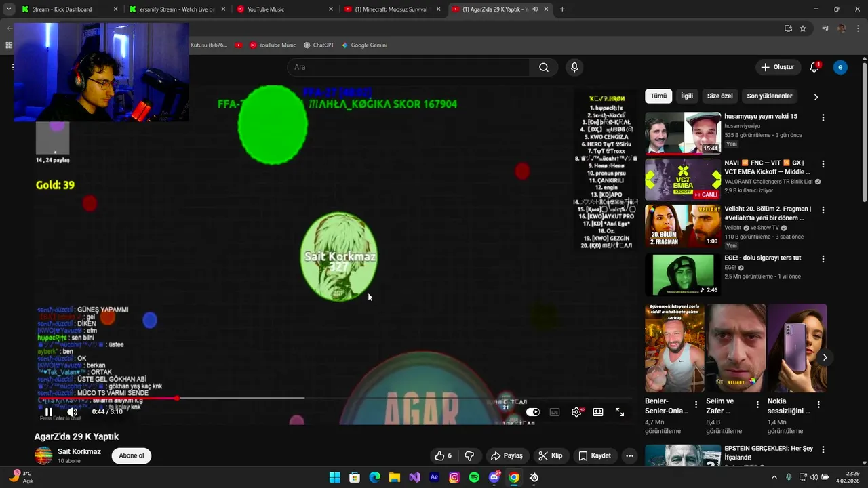Open Google Gemini bookmark
Screen dimensions: 868x488
coord(364,45)
